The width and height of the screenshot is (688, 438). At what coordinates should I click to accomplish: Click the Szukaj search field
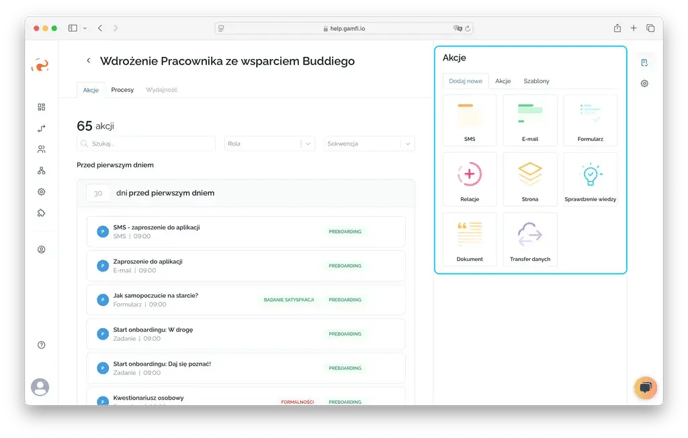146,144
